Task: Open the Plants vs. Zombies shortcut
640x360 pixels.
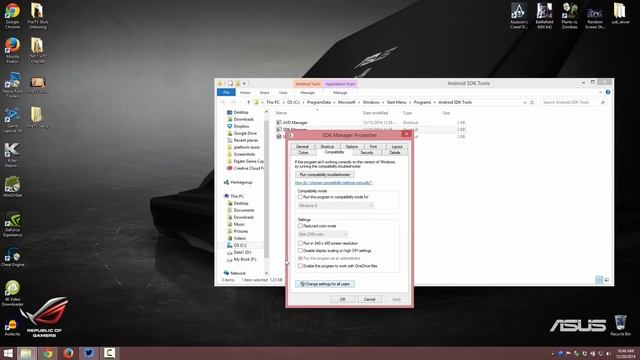Action: [x=569, y=16]
